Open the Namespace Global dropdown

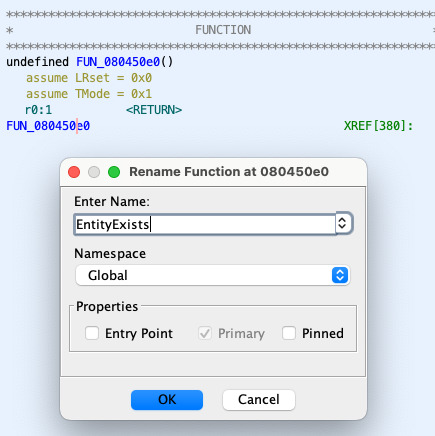click(x=213, y=275)
